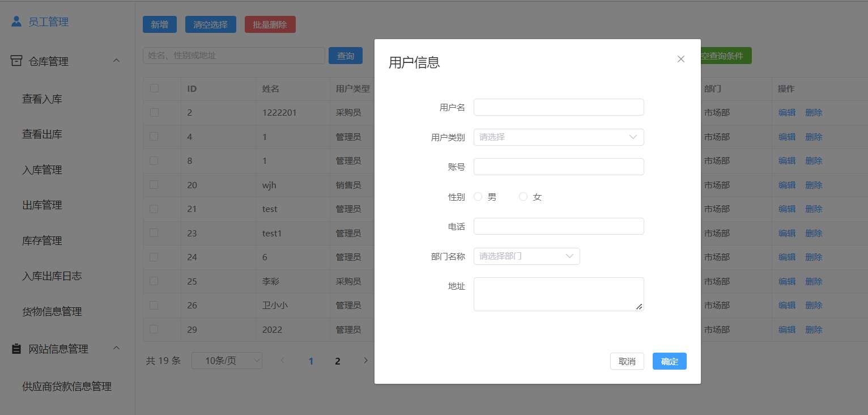Click the ID column header
868x415 pixels.
tap(192, 88)
